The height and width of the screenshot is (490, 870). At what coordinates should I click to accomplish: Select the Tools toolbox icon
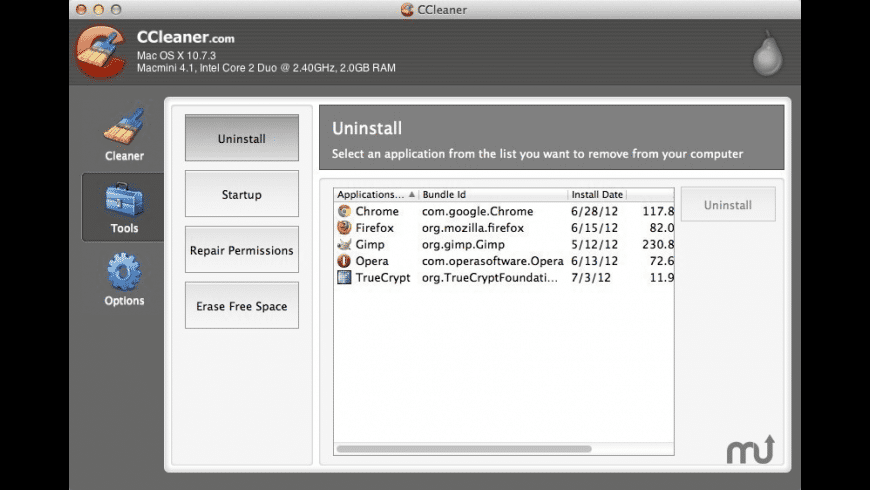click(124, 199)
